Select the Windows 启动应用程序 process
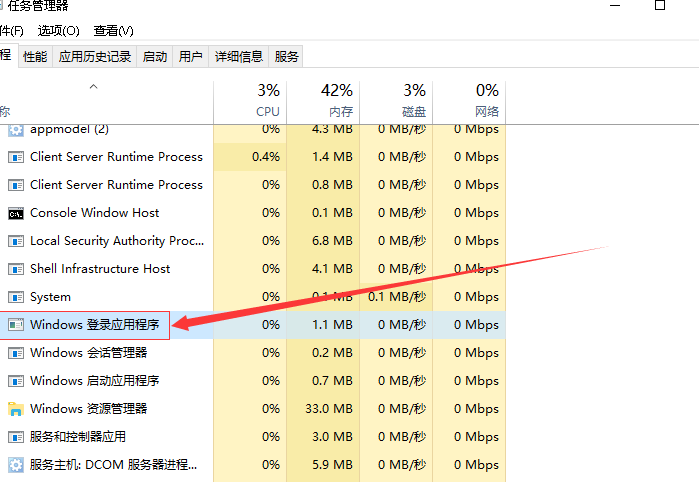 pos(95,381)
